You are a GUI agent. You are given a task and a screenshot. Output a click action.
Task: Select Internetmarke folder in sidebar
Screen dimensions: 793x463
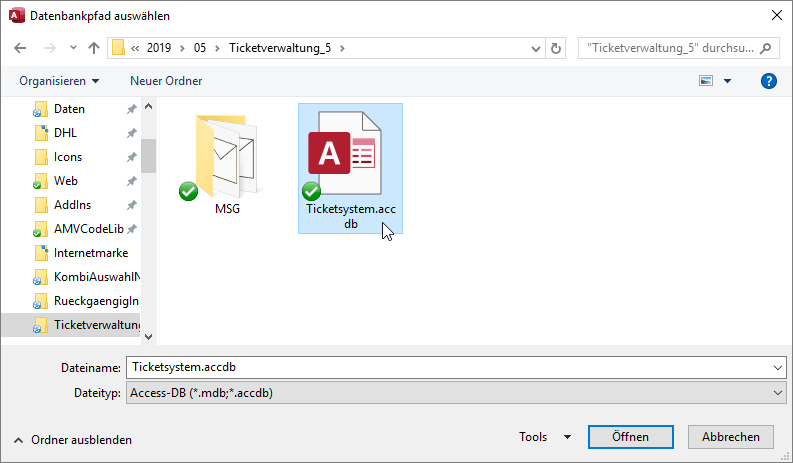(91, 253)
